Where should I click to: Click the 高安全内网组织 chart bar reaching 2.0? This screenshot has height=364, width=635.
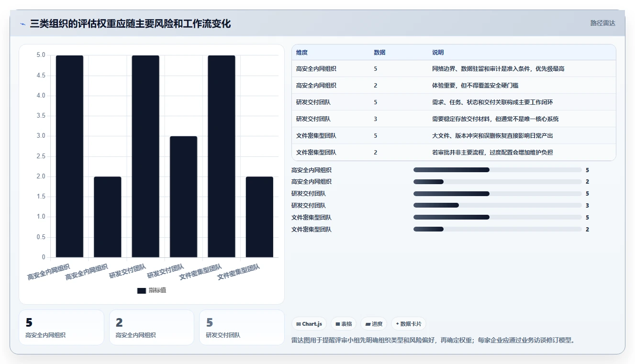[x=108, y=217]
